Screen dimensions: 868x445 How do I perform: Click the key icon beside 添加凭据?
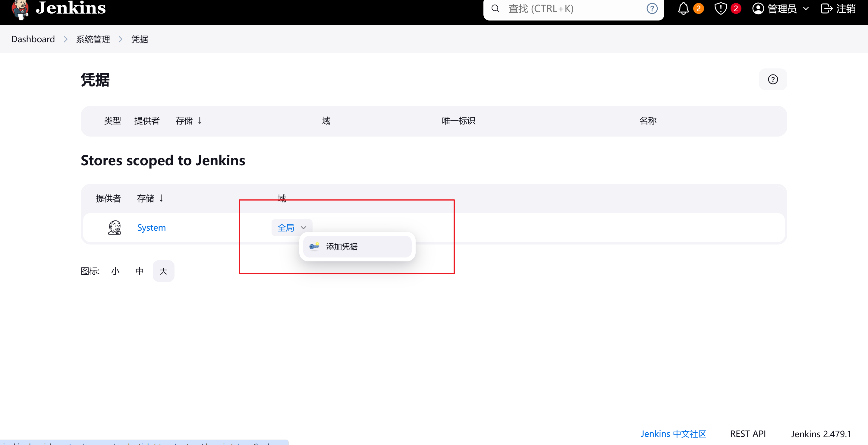tap(314, 246)
